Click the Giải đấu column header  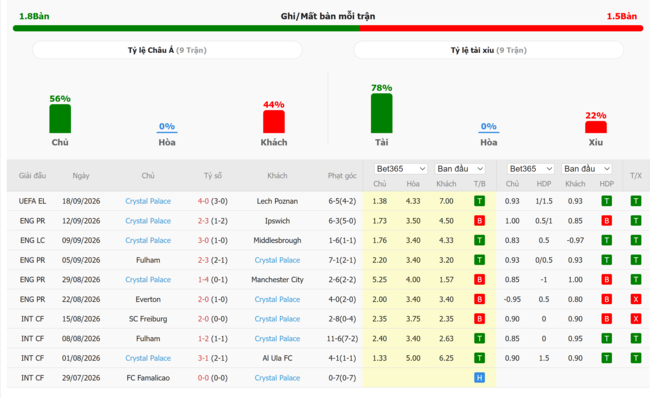32,176
